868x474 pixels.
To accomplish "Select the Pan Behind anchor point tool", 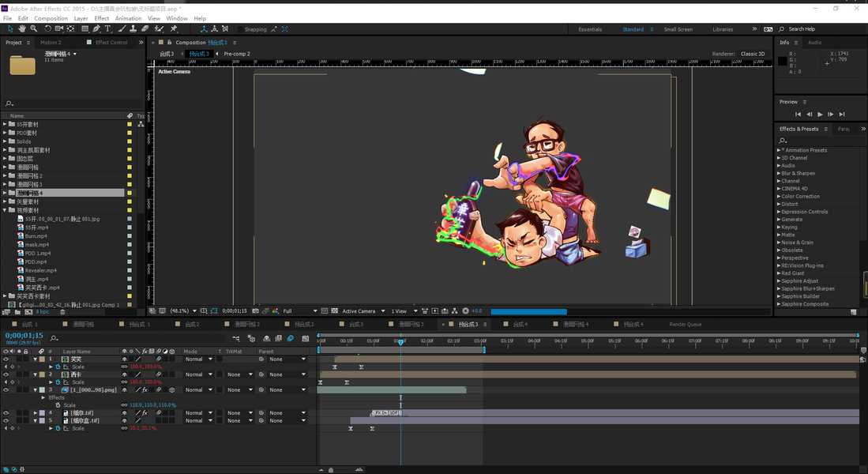I will (x=71, y=28).
